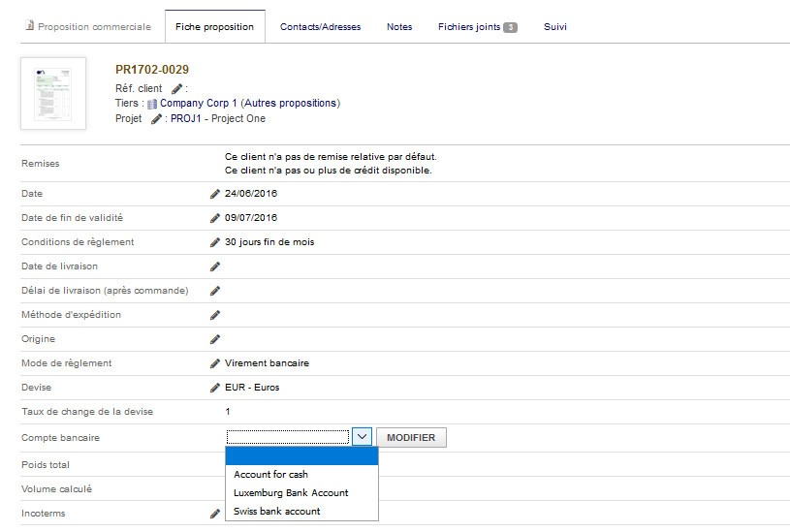Edit Réf. client pencil icon

click(x=176, y=88)
